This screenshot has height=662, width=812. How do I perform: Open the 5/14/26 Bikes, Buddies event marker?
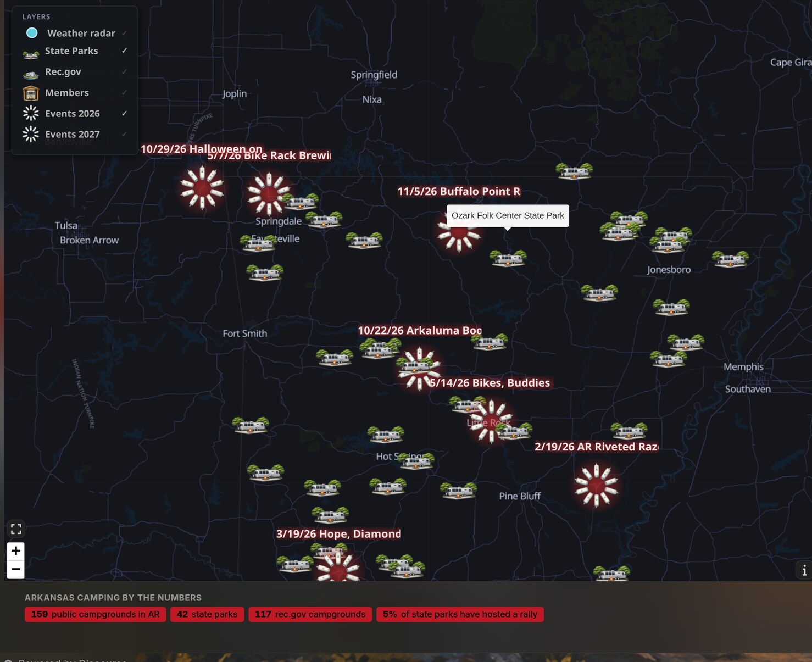[x=491, y=421]
